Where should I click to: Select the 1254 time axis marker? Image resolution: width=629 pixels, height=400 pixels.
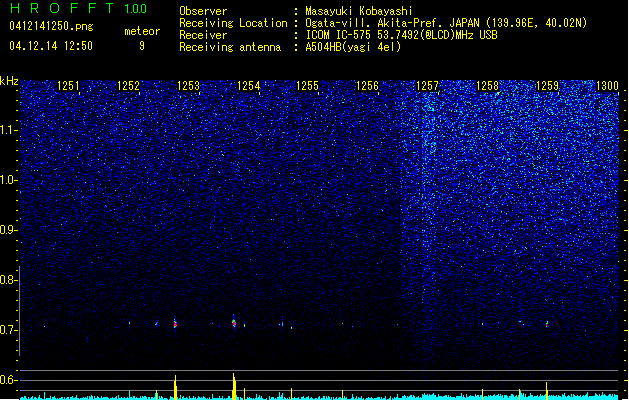[248, 86]
